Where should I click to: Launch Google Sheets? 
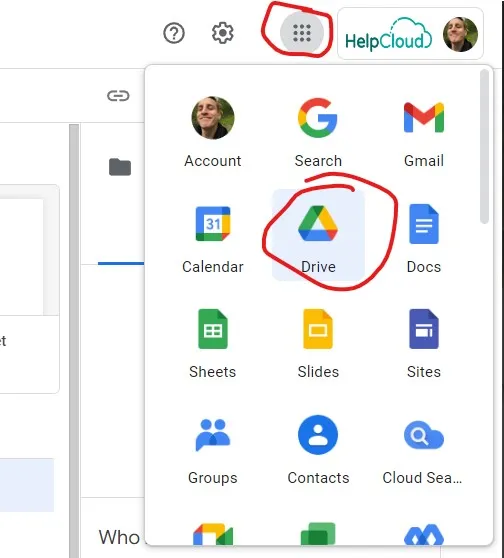(213, 342)
